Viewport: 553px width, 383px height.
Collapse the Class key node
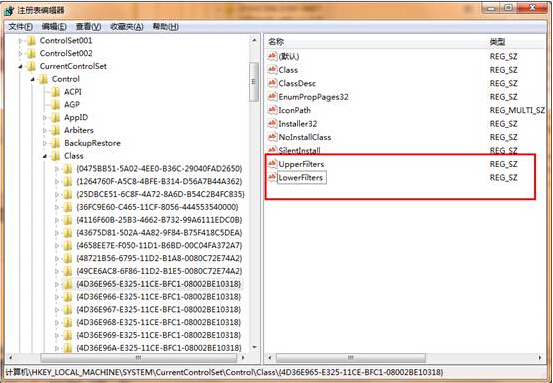[x=45, y=156]
